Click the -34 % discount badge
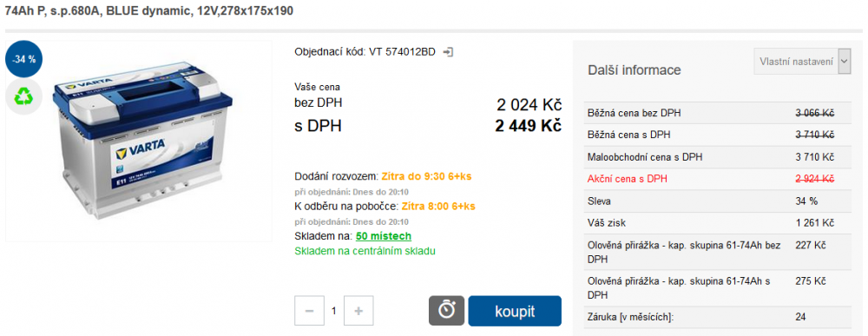Image resolution: width=868 pixels, height=336 pixels. coord(23,59)
